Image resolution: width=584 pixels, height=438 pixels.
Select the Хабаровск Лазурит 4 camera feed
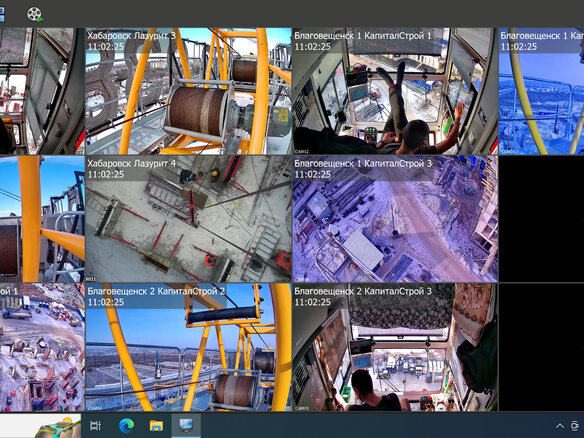(x=188, y=219)
